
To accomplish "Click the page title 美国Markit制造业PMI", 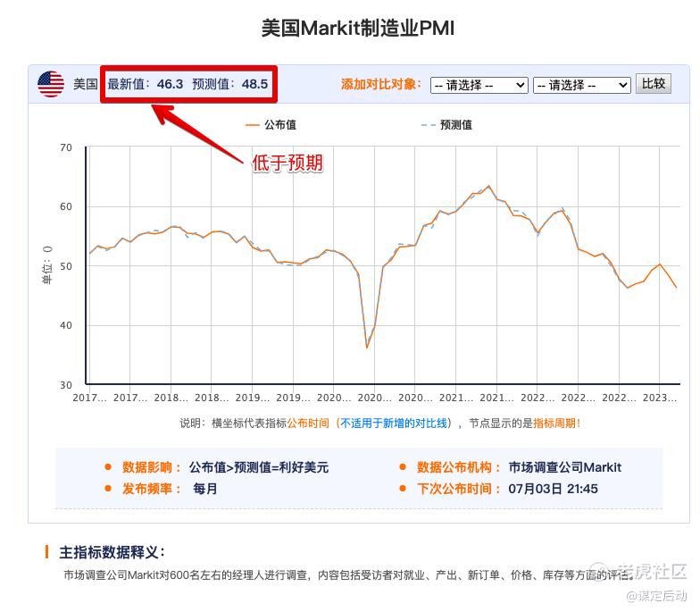I will click(x=357, y=29).
